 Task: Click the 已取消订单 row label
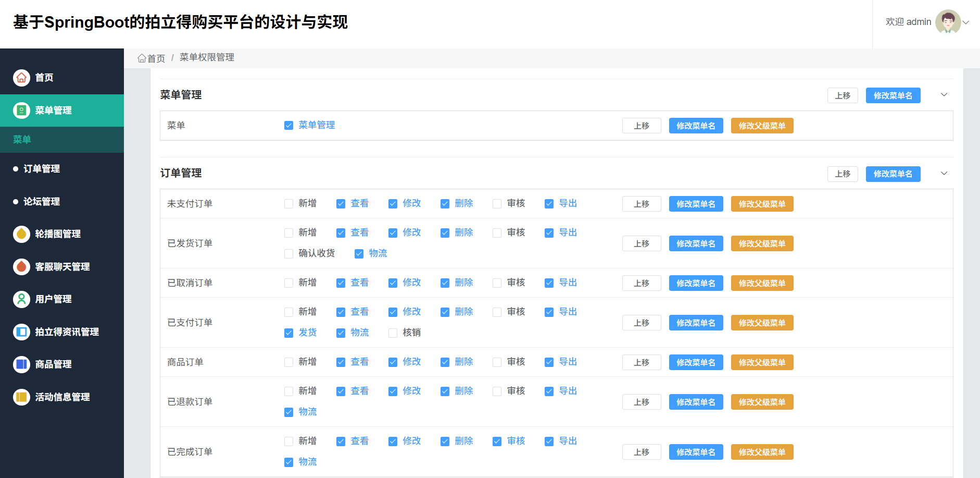(x=190, y=283)
